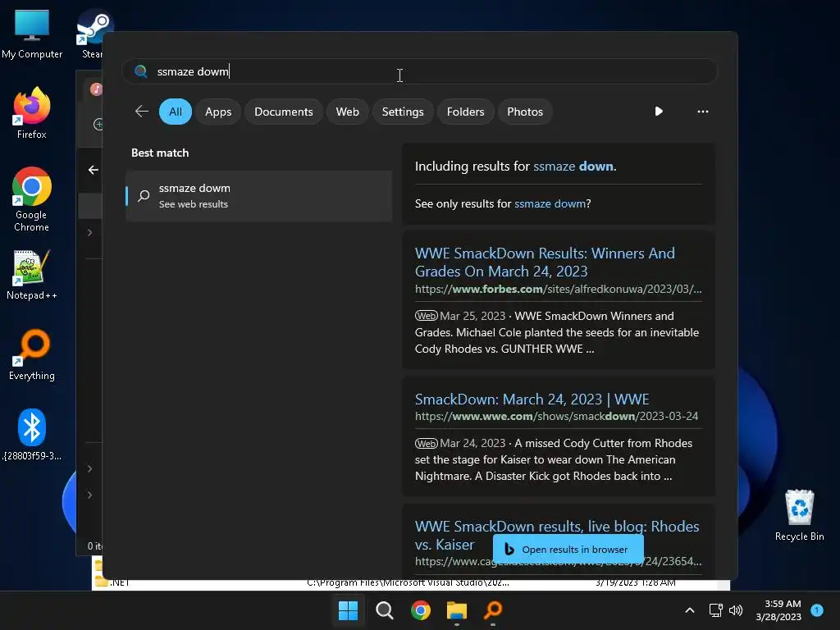Go back in search panel

(141, 112)
